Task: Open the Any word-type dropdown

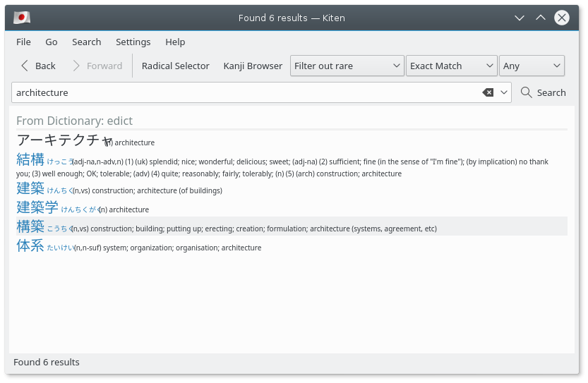Action: (x=532, y=66)
